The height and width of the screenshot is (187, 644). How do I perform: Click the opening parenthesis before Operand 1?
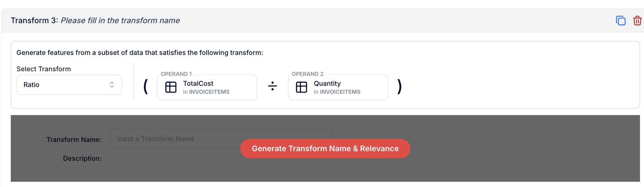[146, 86]
